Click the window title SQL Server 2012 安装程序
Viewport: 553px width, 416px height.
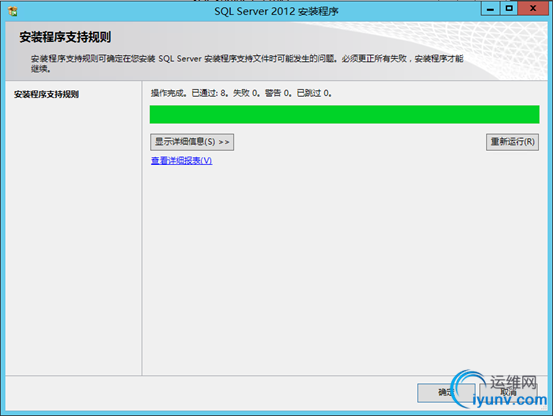click(x=276, y=12)
